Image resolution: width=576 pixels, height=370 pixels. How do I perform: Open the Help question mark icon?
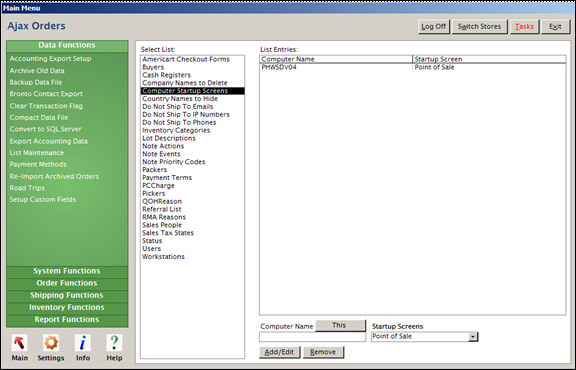(x=114, y=343)
